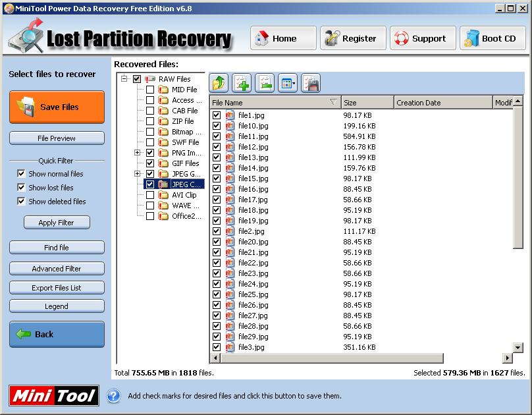Click the MiniTool logo

[54, 396]
